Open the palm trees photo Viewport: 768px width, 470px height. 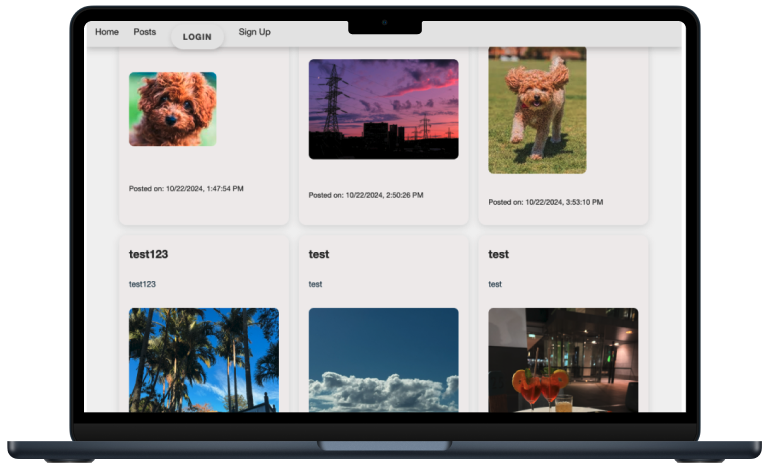click(203, 360)
